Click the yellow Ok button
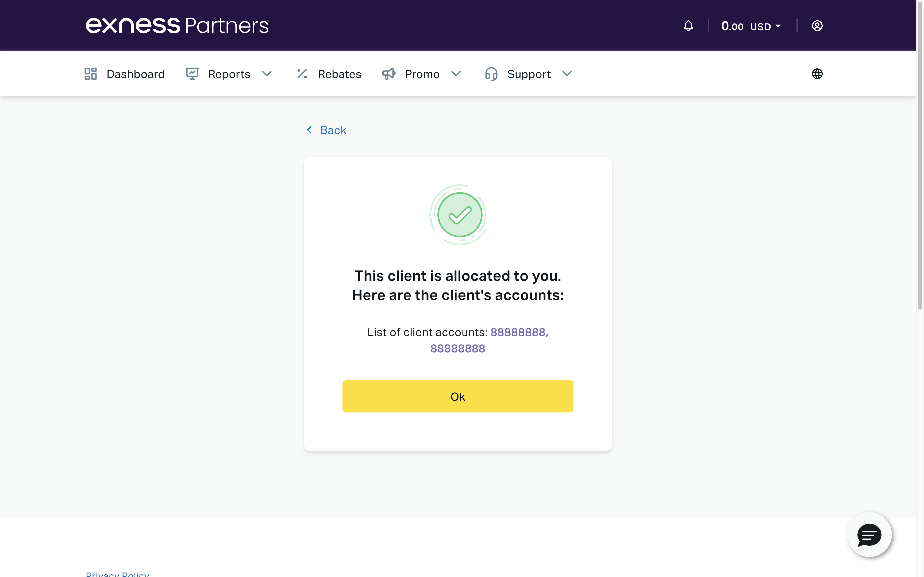This screenshot has width=924, height=577. [457, 396]
